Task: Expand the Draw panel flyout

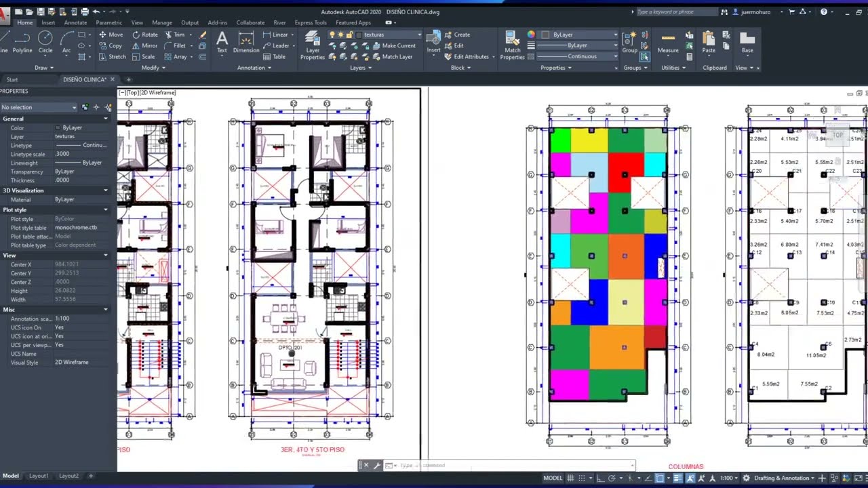Action: pos(43,68)
